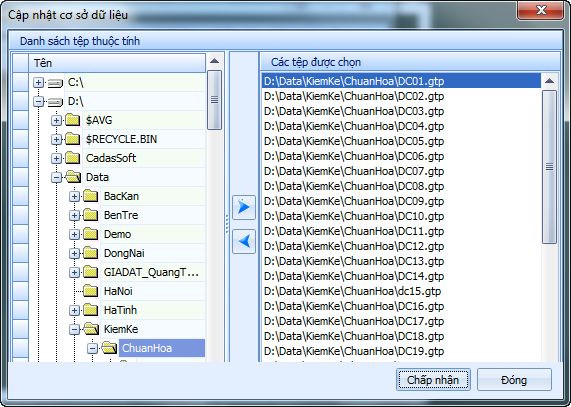
Task: Click the Đóng button
Action: pyautogui.click(x=514, y=380)
